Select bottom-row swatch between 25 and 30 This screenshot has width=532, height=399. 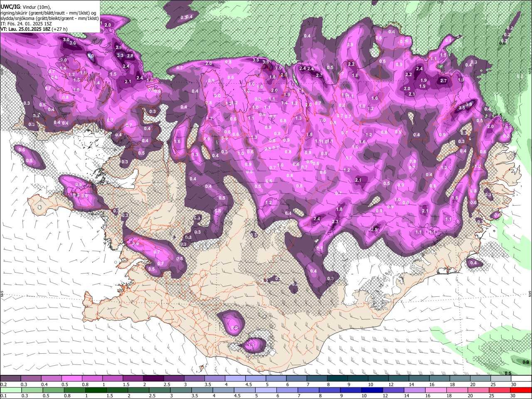499,390
